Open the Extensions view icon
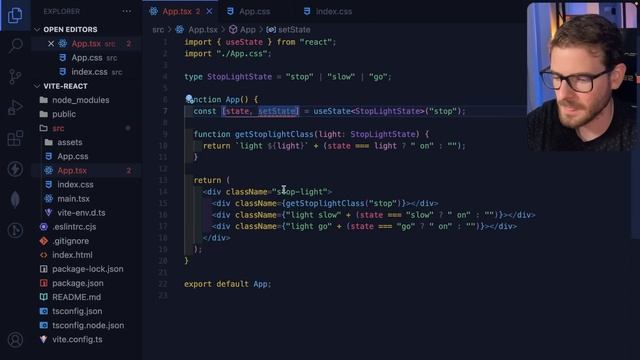Image resolution: width=640 pixels, height=360 pixels. coord(15,138)
